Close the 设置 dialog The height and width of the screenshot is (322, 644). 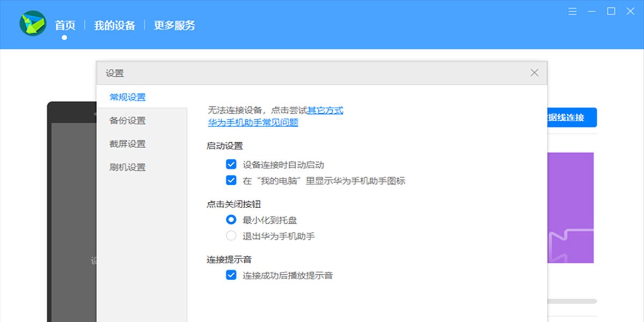(x=534, y=72)
